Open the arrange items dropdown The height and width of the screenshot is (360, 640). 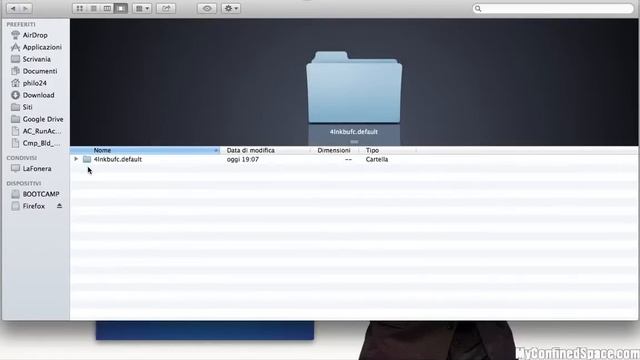click(142, 8)
